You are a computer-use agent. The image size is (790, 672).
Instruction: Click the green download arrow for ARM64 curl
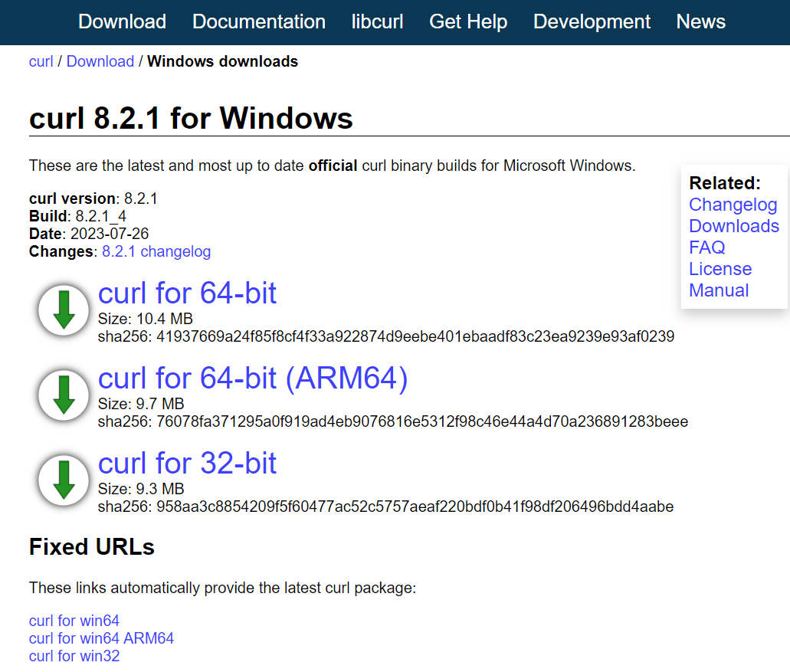64,395
